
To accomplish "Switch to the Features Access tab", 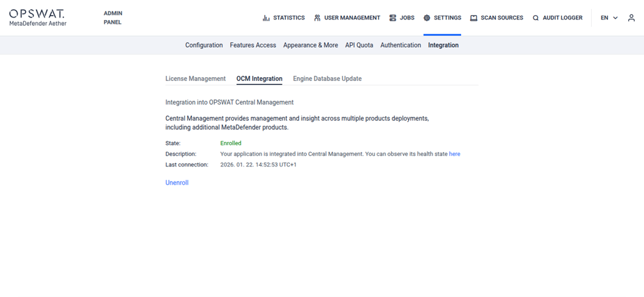I will tap(253, 45).
